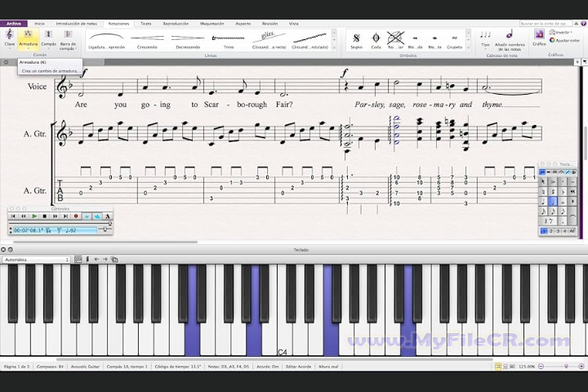
Task: Fast-forward using the Controles forward button
Action: tap(56, 216)
